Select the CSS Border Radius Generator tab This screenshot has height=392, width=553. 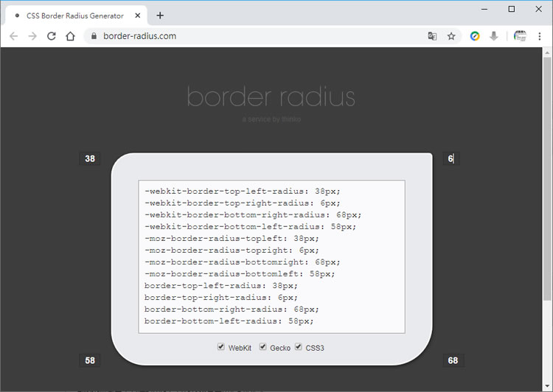[x=76, y=15]
